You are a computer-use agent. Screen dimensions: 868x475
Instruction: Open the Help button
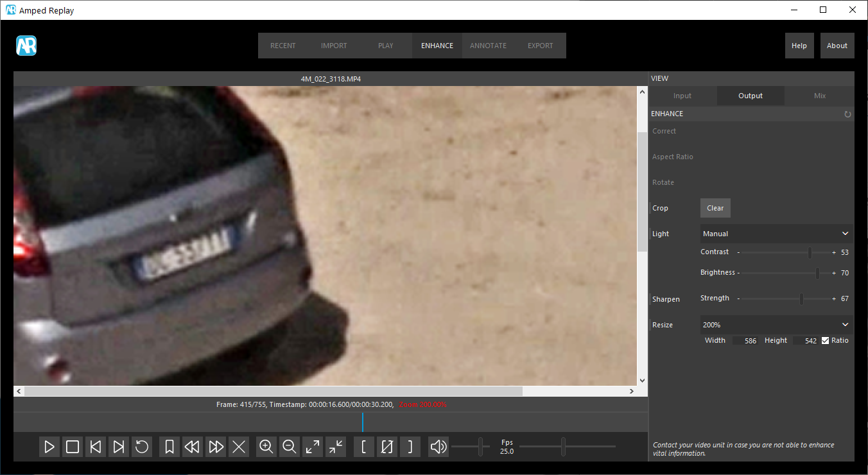799,46
